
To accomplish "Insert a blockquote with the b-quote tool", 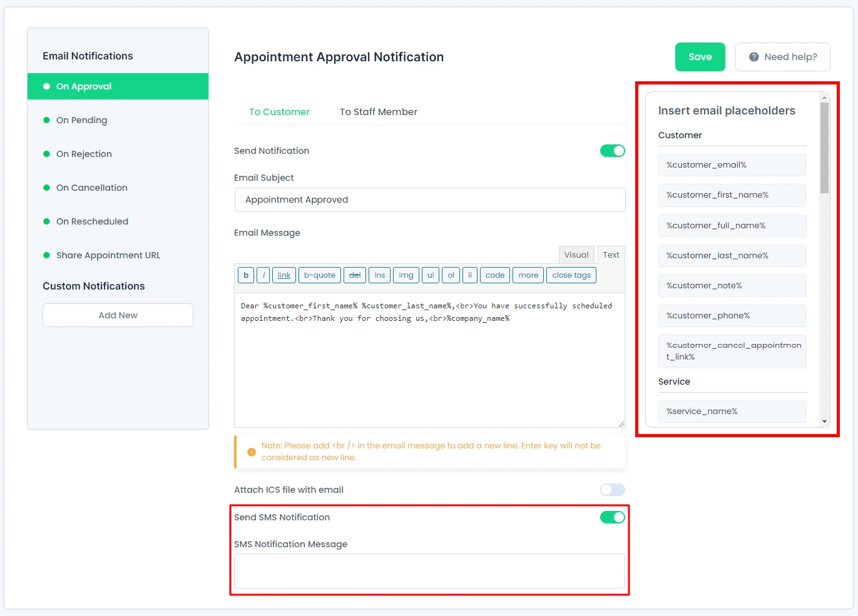I will (319, 275).
